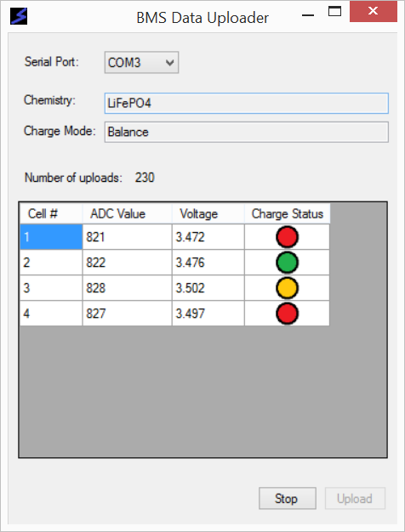The image size is (405, 532).
Task: Select voltage 3.502 in row 3
Action: coord(208,288)
